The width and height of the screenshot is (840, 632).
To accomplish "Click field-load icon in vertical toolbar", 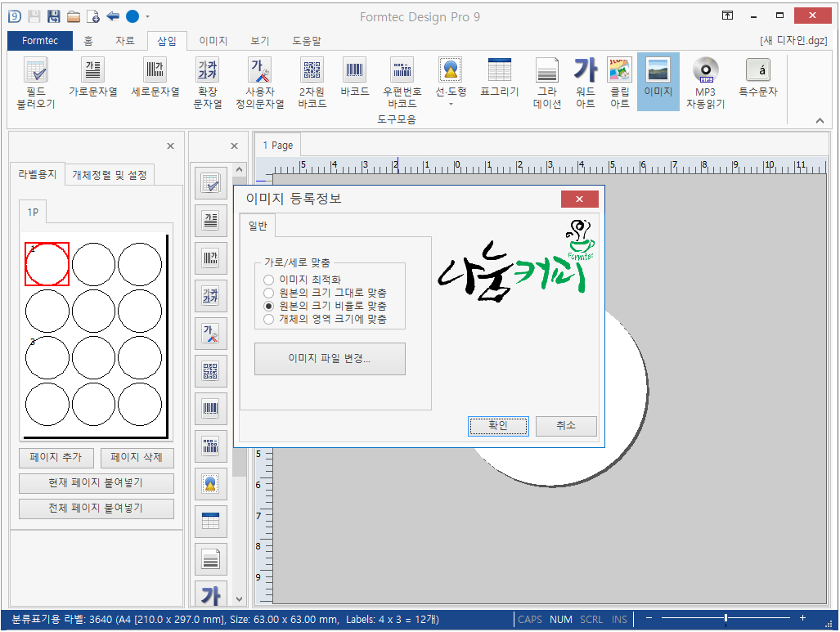I will click(x=210, y=183).
